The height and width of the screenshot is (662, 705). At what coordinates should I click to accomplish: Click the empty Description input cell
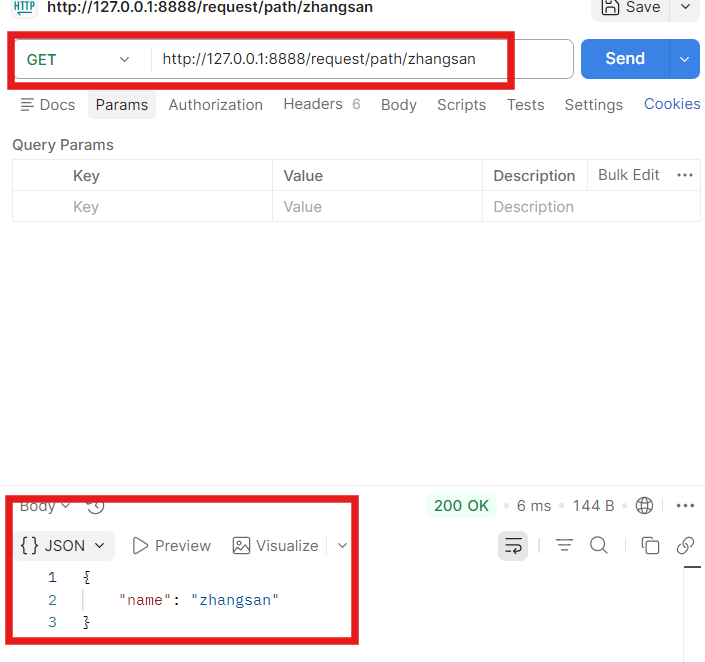(x=591, y=206)
